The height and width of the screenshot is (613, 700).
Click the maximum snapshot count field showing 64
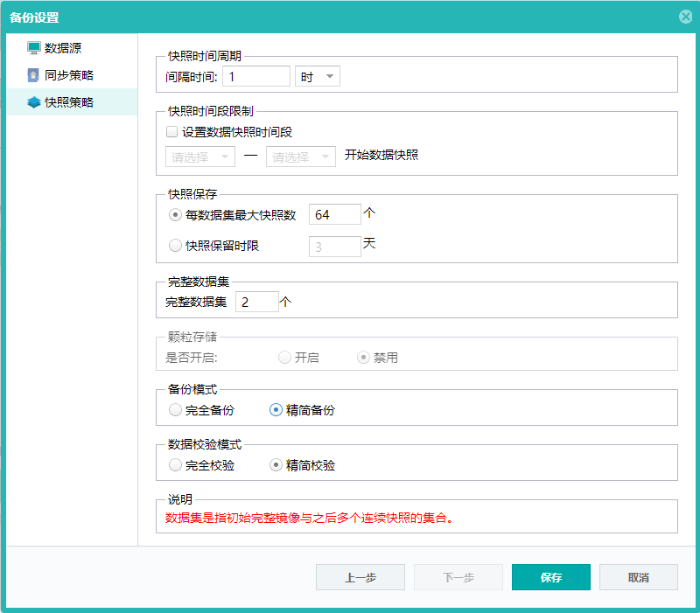pyautogui.click(x=334, y=213)
